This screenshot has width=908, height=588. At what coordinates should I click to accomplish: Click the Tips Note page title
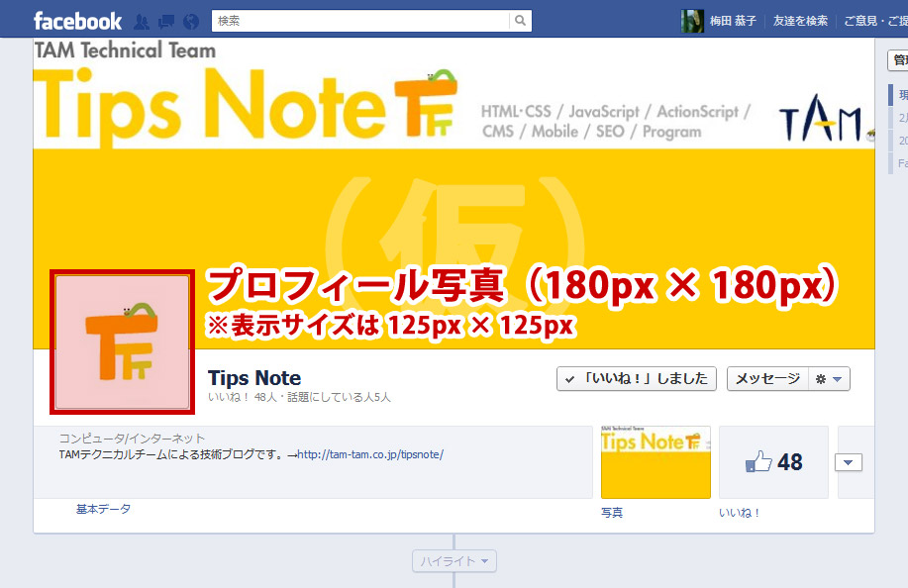[254, 378]
